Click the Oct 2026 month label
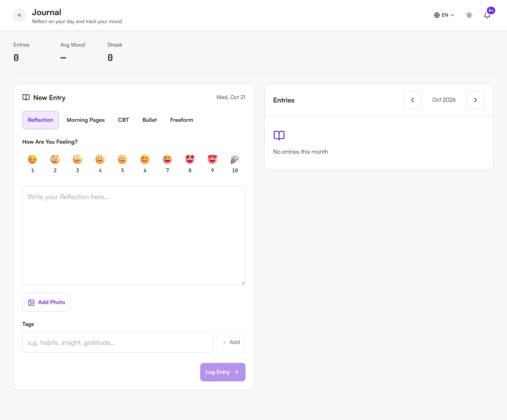The width and height of the screenshot is (507, 420). click(x=444, y=100)
